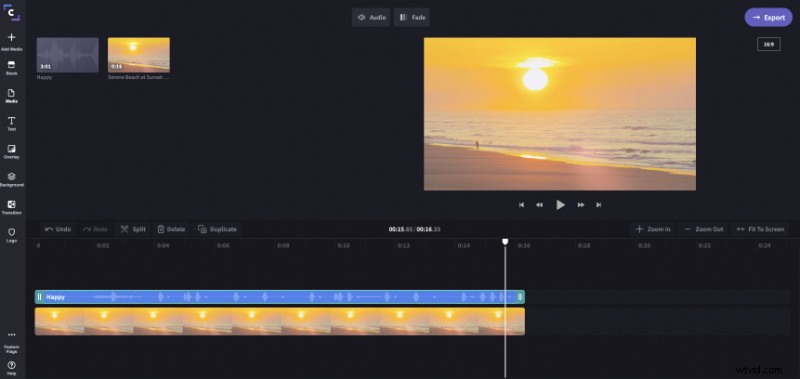800x379 pixels.
Task: Click the timeline playhead marker
Action: click(x=505, y=242)
